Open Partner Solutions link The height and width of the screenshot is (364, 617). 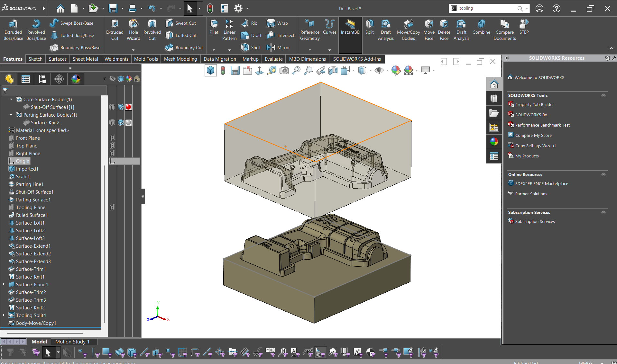(531, 194)
